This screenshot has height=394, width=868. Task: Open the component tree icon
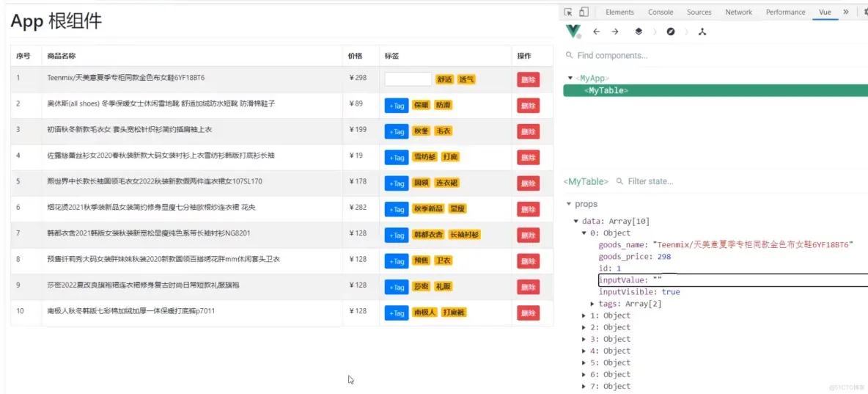[702, 32]
